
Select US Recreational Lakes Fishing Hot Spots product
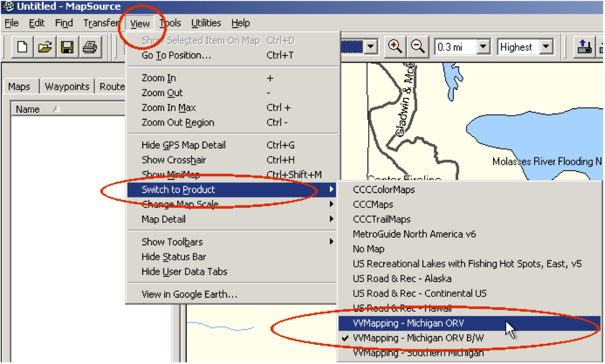(x=469, y=264)
